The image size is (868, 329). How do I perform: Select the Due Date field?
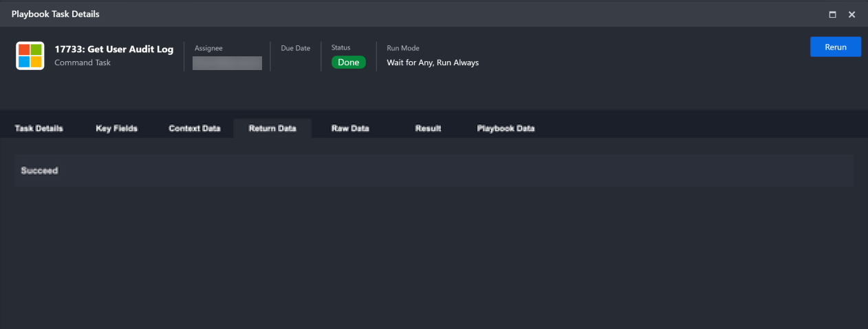pyautogui.click(x=295, y=49)
